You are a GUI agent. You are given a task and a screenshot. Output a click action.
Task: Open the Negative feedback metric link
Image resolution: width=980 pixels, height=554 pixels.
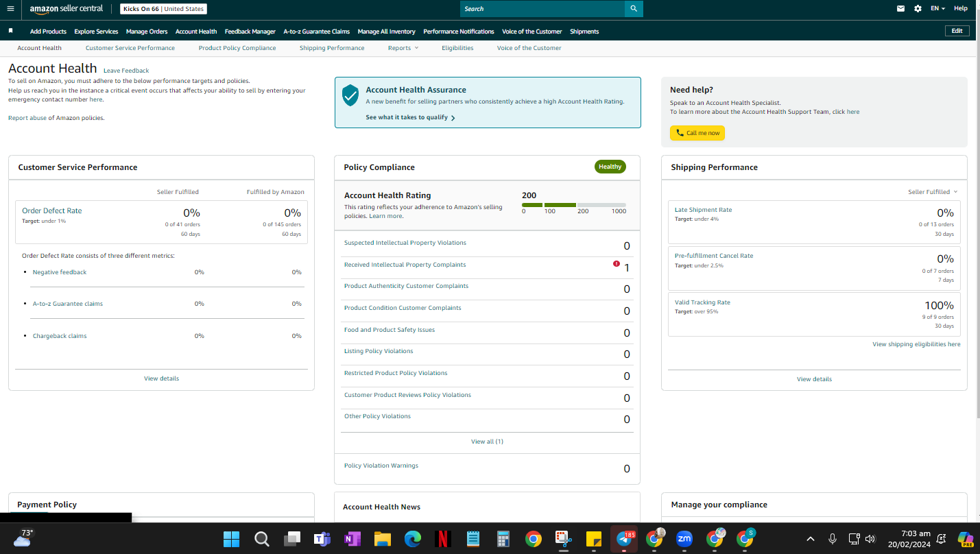click(60, 272)
